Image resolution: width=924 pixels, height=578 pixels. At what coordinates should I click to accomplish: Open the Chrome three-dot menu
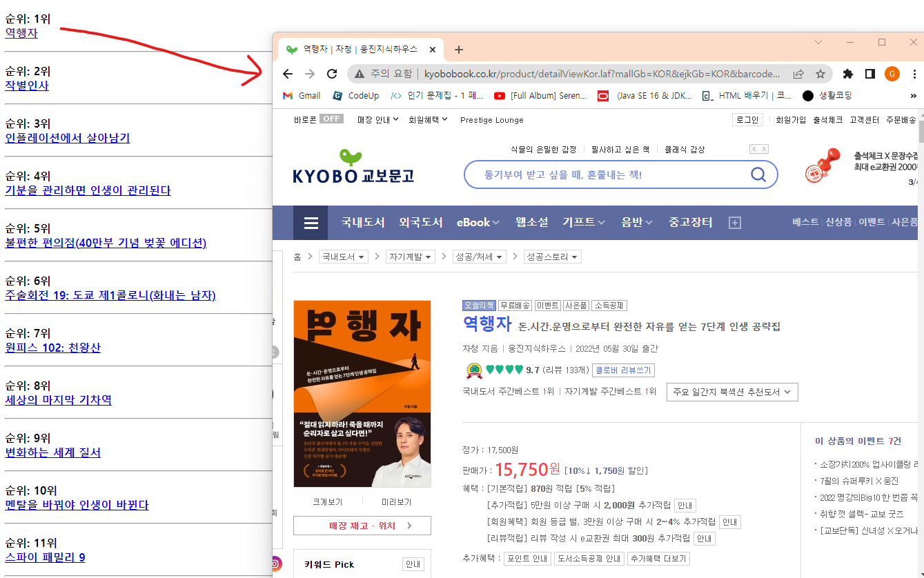(914, 74)
